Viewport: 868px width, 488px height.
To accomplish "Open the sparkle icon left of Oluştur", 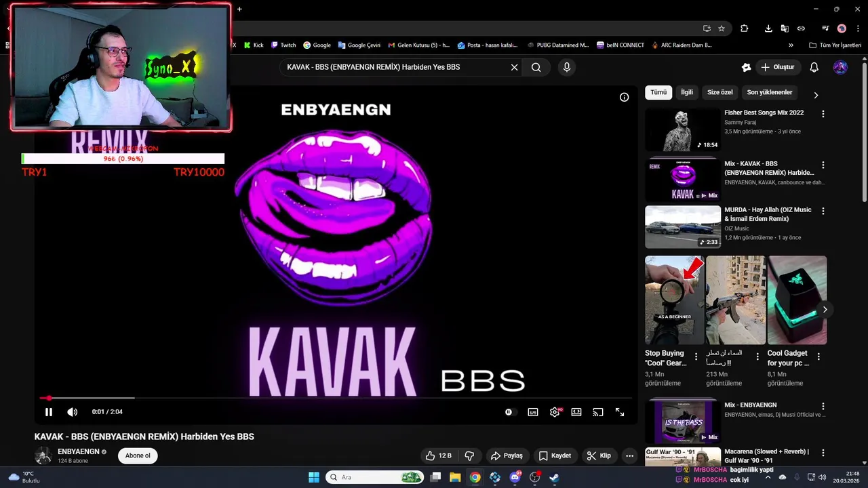I will pyautogui.click(x=747, y=67).
